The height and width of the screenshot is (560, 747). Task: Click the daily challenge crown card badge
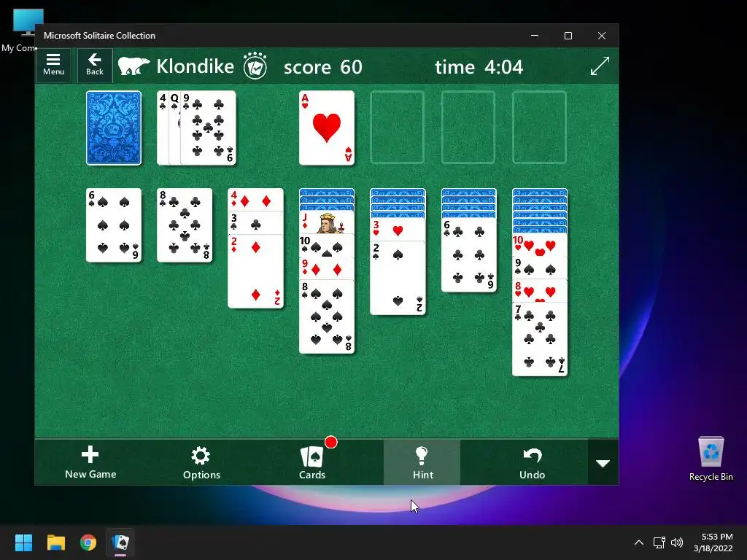click(x=255, y=66)
